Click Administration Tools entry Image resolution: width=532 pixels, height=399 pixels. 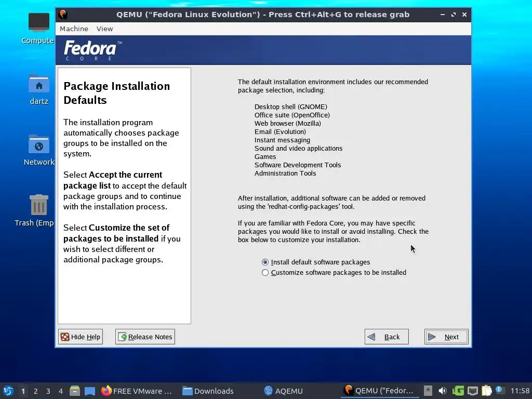click(285, 173)
